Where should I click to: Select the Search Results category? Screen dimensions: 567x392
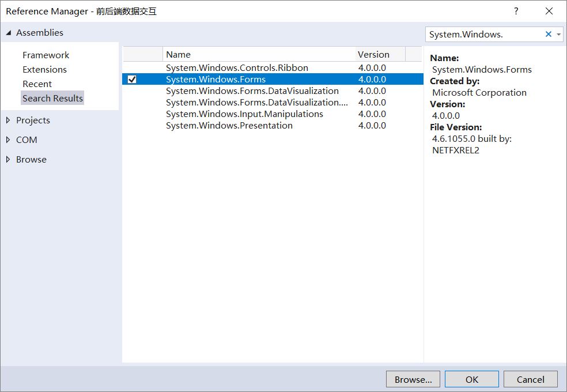point(52,98)
